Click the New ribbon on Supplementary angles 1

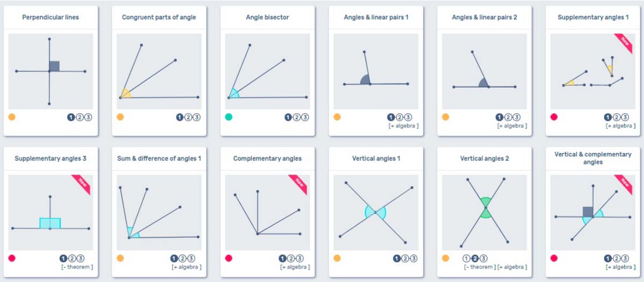(624, 41)
